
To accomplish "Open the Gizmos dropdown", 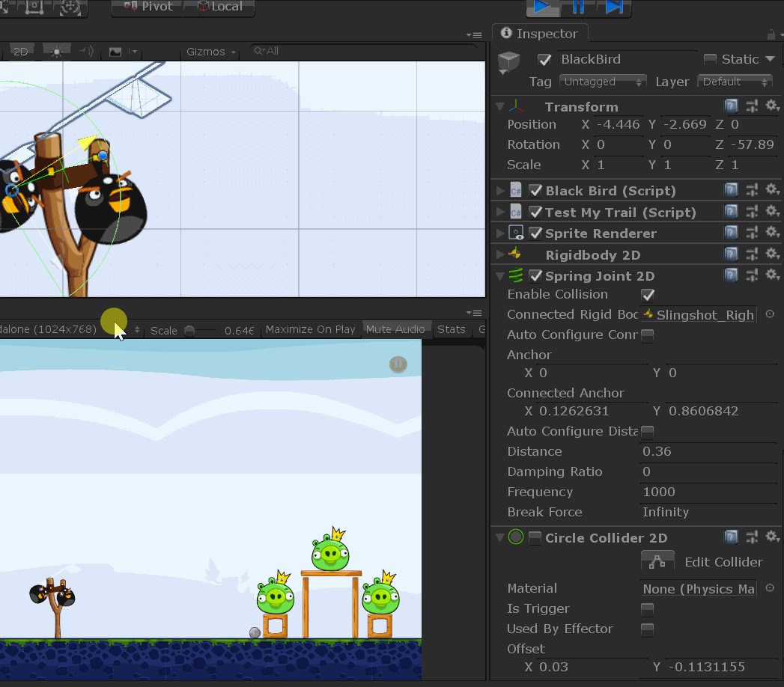I will (210, 52).
